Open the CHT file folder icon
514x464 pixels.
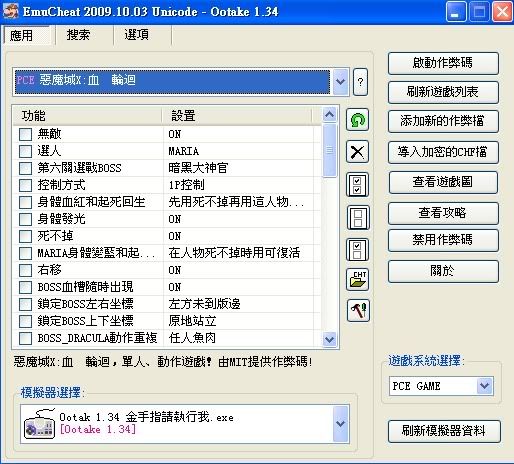pos(358,279)
